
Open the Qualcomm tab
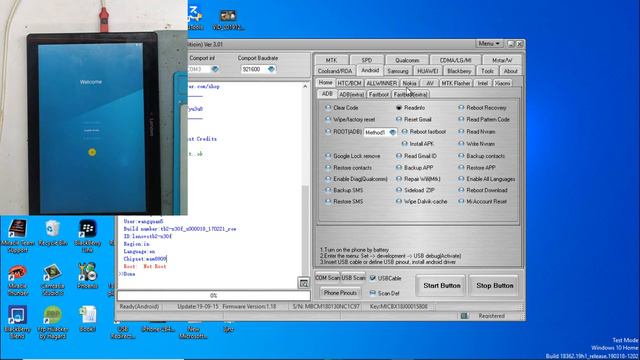tap(407, 60)
